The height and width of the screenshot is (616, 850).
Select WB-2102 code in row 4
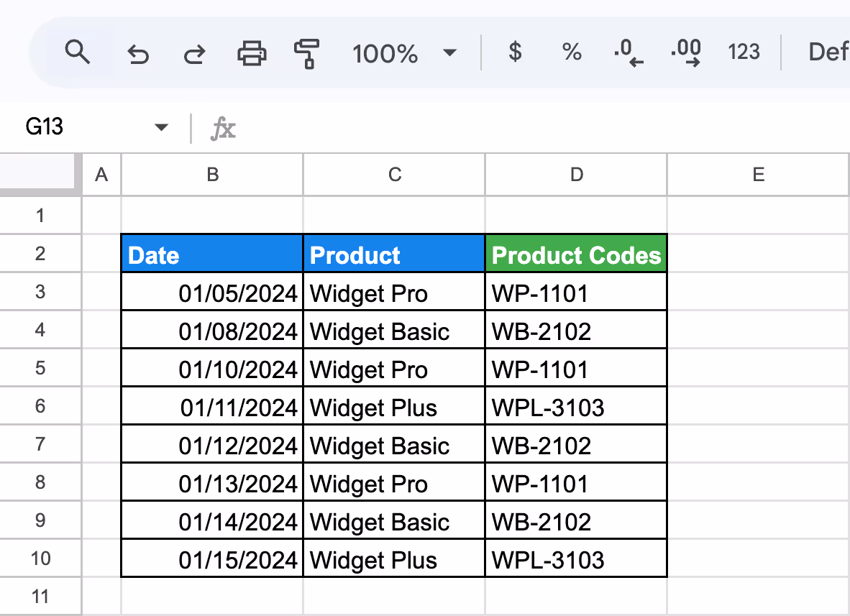[x=576, y=330]
